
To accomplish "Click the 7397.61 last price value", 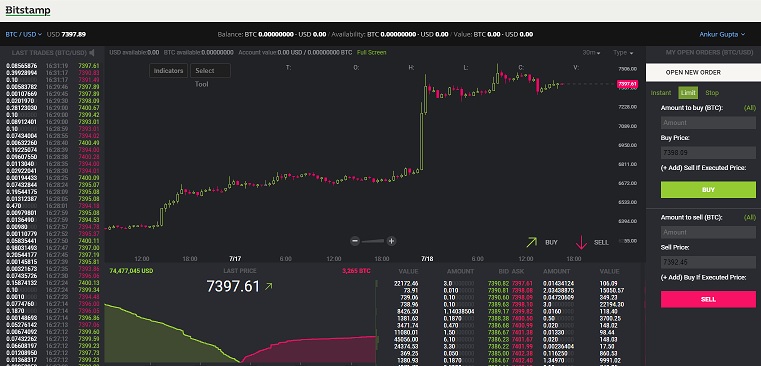I will 233,286.
